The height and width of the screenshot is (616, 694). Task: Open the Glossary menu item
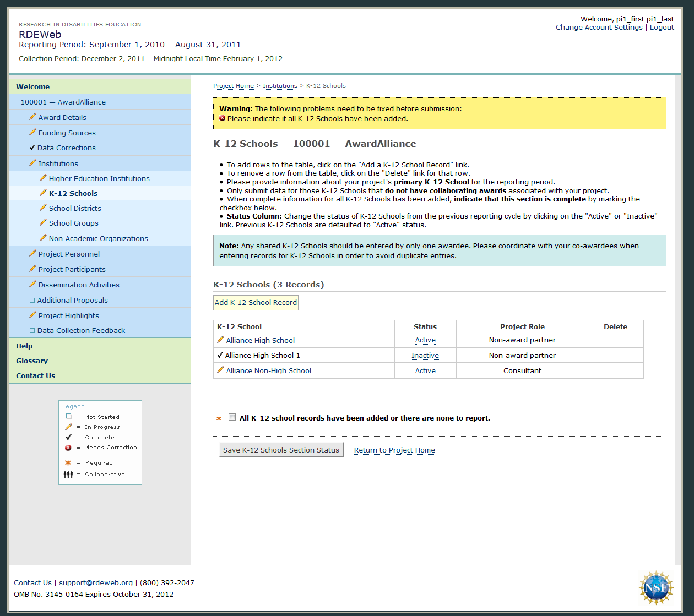point(32,361)
